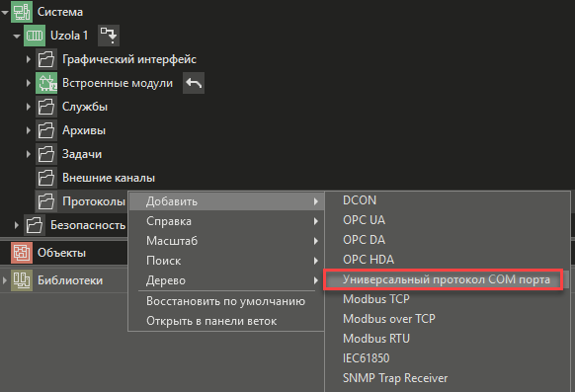575x392 pixels.
Task: Open the Справка submenu
Action: (x=226, y=221)
